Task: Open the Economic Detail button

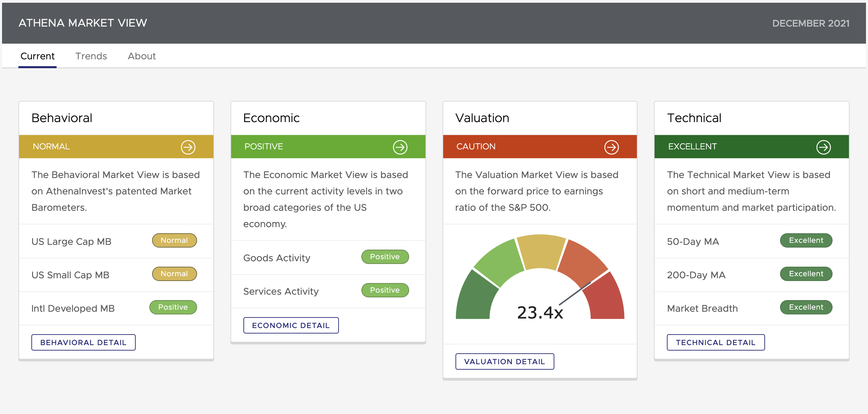Action: 291,325
